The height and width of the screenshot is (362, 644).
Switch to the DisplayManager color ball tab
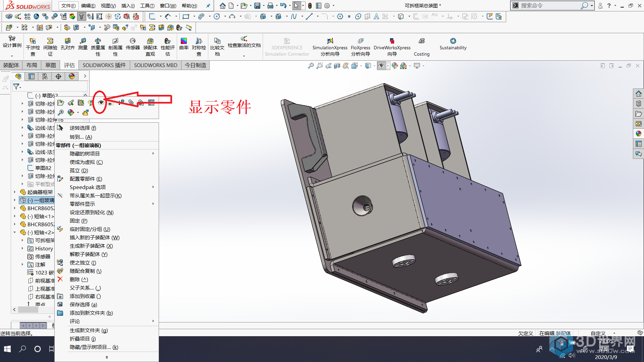pyautogui.click(x=72, y=76)
